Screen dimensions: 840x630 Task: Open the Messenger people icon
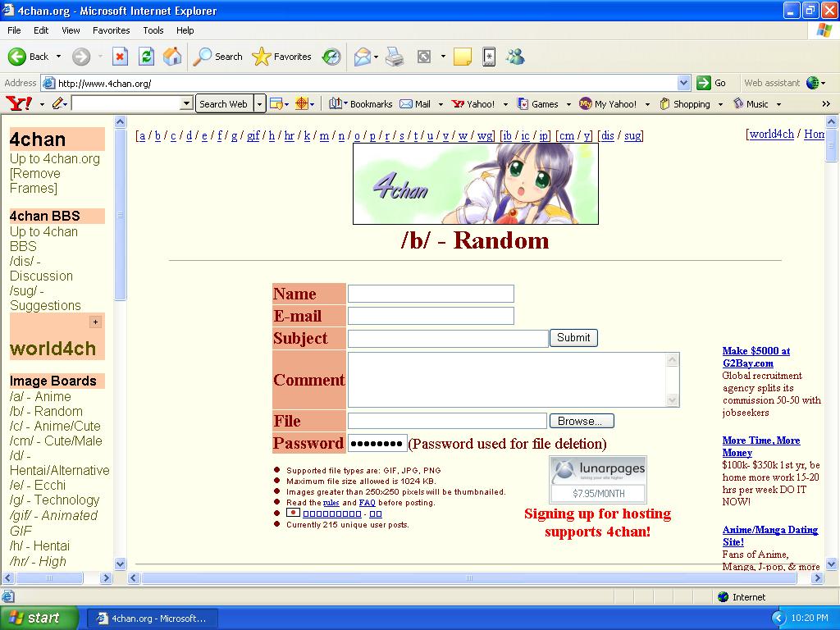point(515,57)
